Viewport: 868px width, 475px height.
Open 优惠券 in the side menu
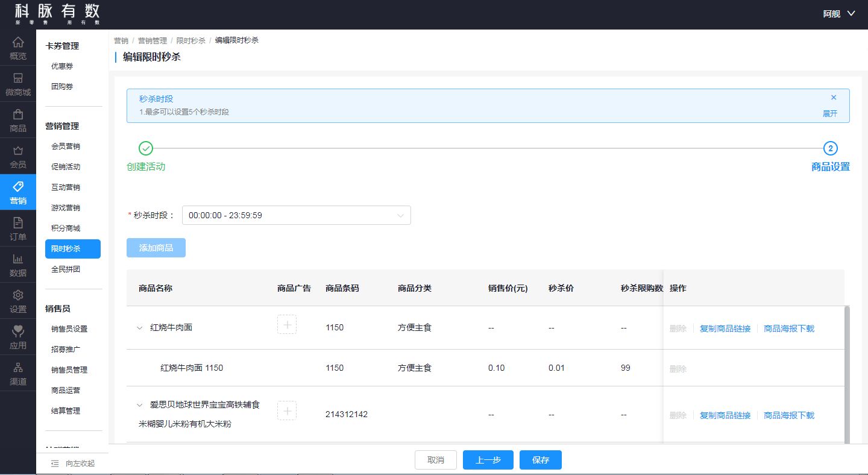62,66
